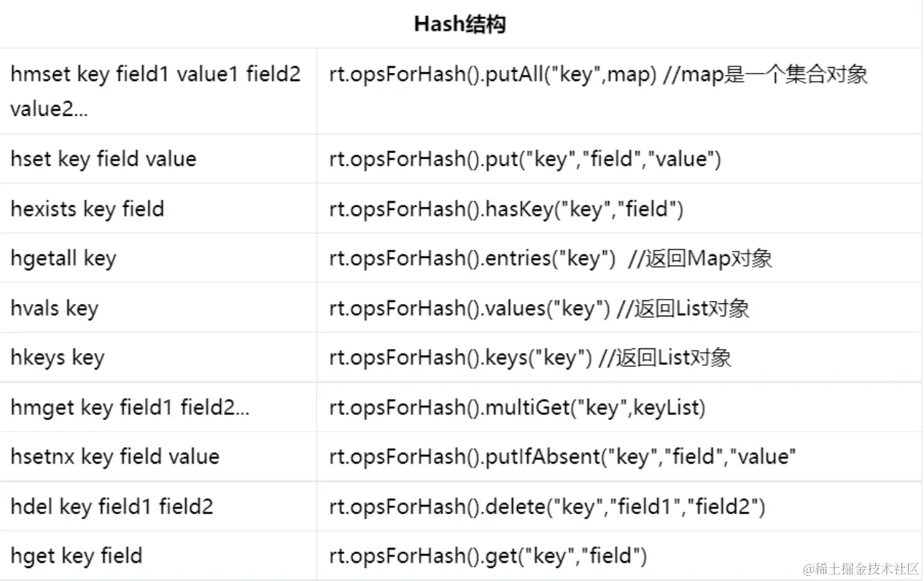This screenshot has height=581, width=924.
Task: Click the hmget key field1 field2 command
Action: pyautogui.click(x=130, y=408)
